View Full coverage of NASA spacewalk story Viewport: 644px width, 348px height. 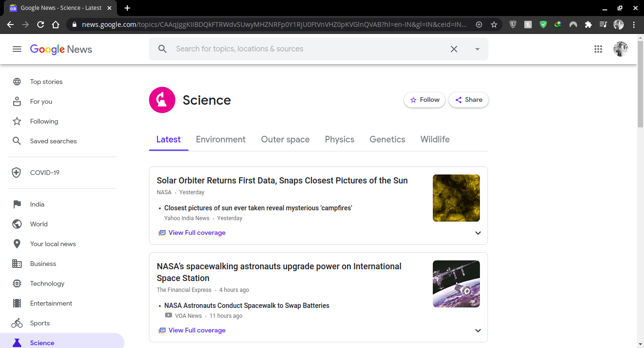[192, 330]
